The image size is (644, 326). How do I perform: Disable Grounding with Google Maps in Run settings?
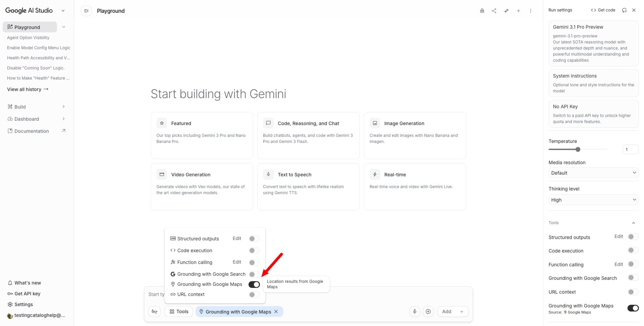click(x=633, y=308)
